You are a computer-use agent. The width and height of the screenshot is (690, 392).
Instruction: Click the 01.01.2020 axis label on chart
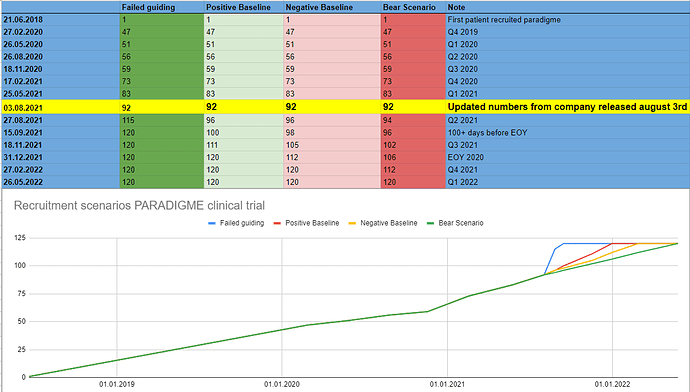click(x=282, y=385)
